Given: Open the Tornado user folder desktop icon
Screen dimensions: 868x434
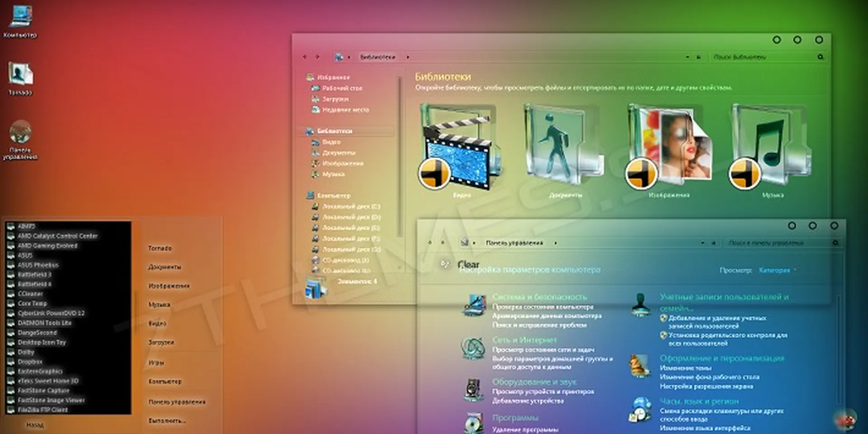Looking at the screenshot, I should [x=20, y=78].
